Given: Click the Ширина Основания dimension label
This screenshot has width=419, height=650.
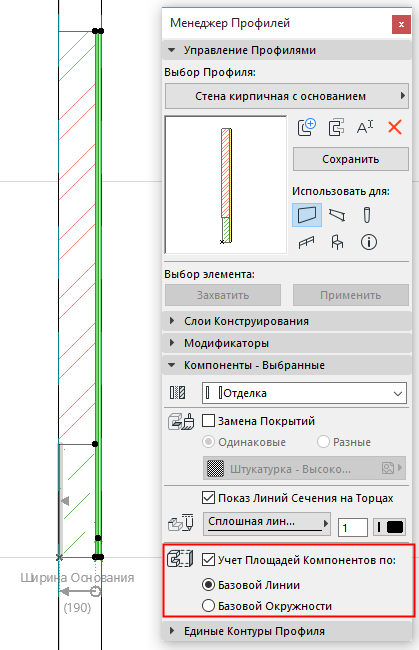Looking at the screenshot, I should pyautogui.click(x=78, y=577).
